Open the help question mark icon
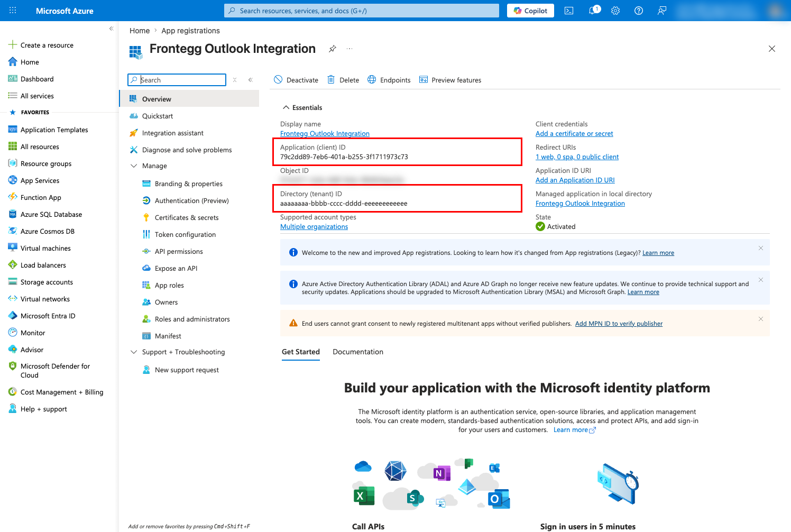 point(639,11)
